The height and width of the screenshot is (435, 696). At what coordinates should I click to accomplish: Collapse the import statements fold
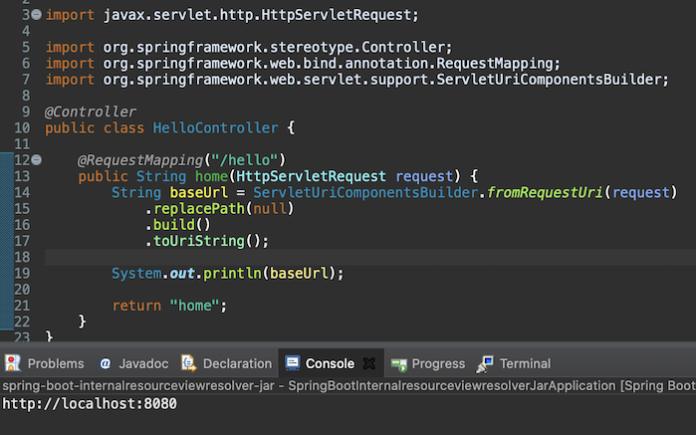pos(36,15)
